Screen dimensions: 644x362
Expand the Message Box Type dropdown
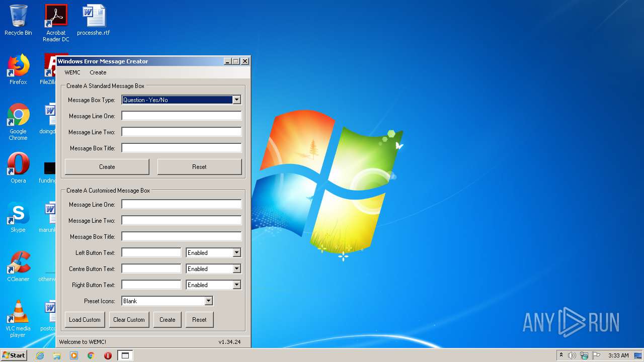pos(236,100)
